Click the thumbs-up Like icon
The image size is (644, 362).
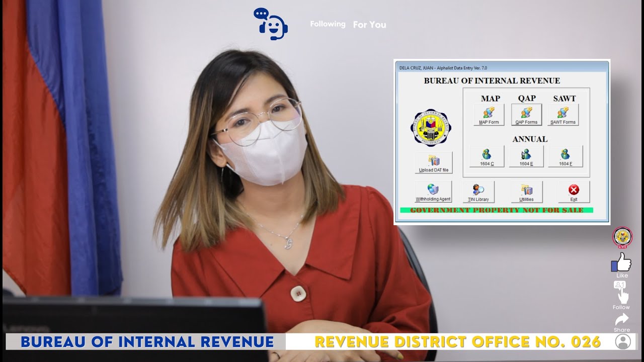[621, 262]
